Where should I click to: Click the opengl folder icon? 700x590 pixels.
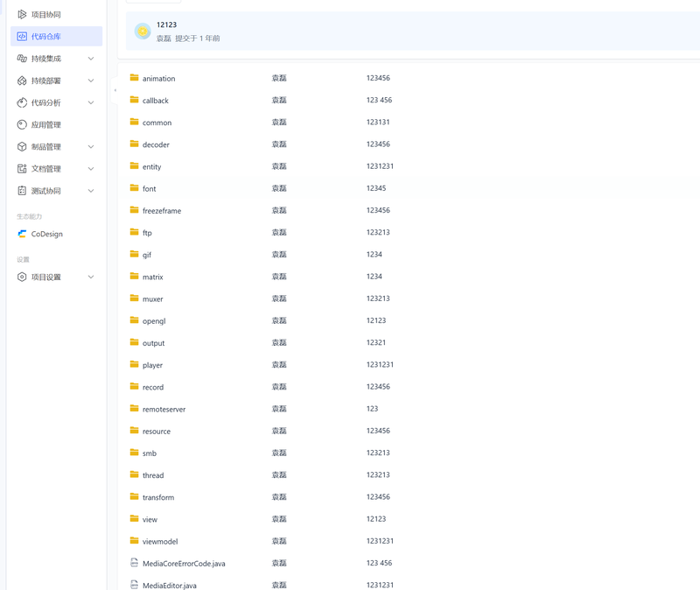[135, 320]
